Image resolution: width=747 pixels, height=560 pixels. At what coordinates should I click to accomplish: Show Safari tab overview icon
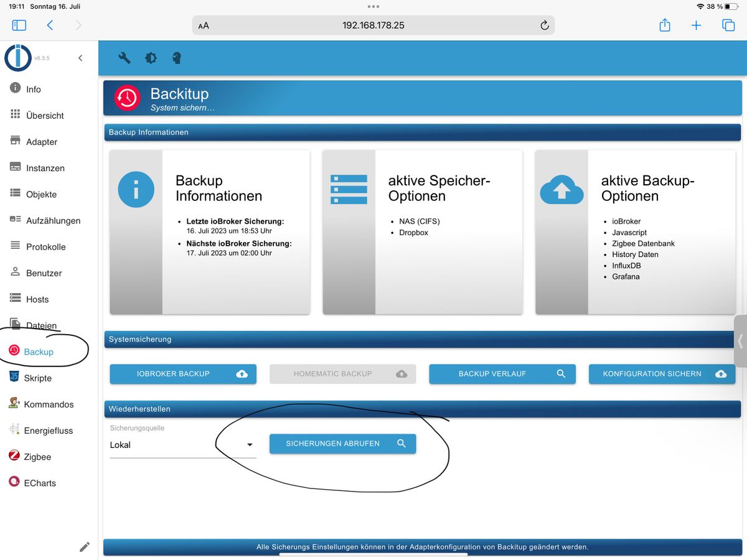[x=728, y=25]
